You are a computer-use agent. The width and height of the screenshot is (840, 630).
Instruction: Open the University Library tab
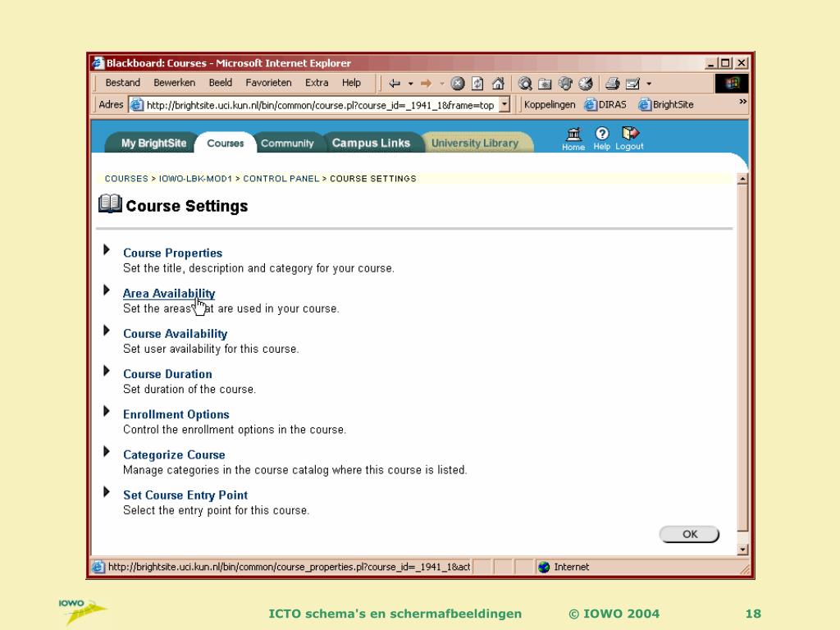[475, 143]
